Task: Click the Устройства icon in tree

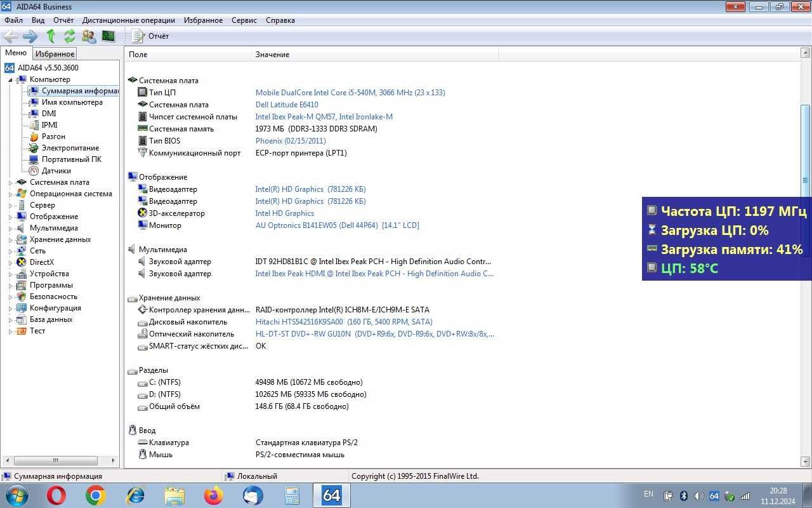Action: tap(22, 274)
